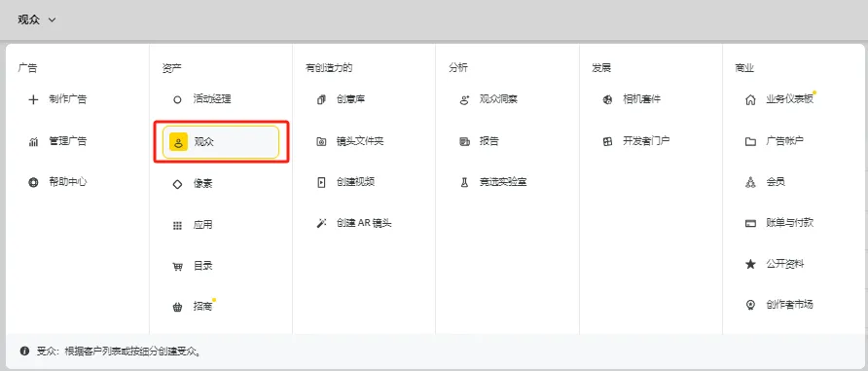
Task: Click the 资产 column heading
Action: [171, 68]
